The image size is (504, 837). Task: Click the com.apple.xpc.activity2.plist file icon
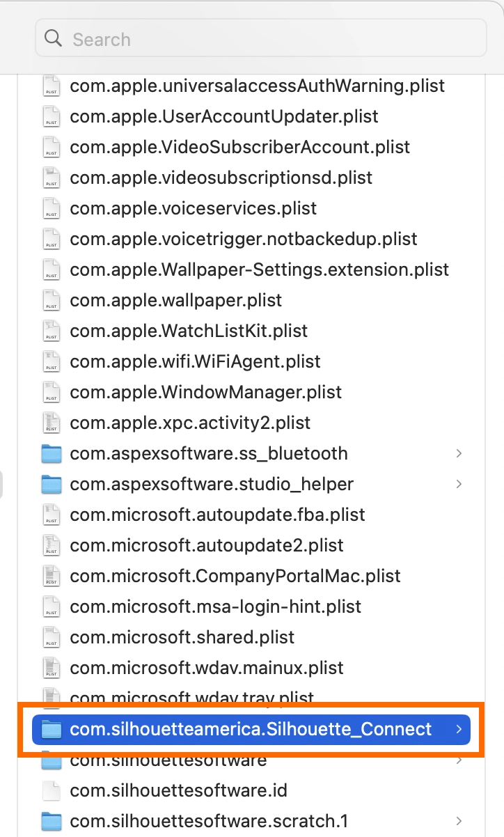click(52, 423)
